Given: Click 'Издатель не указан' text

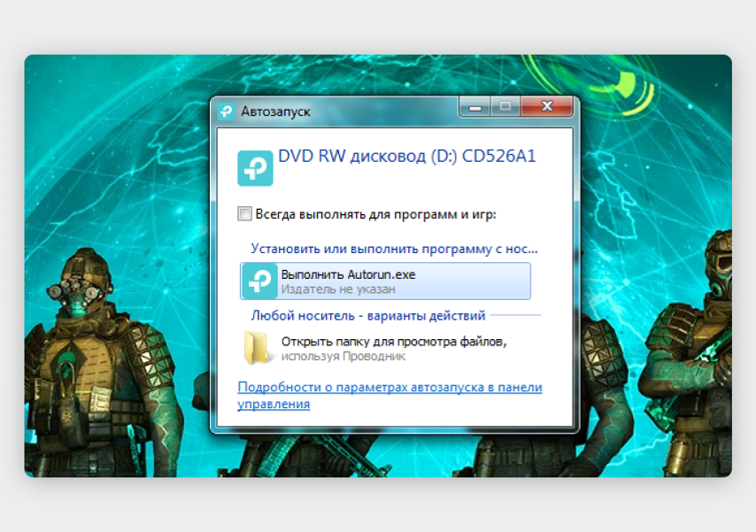Looking at the screenshot, I should tap(338, 289).
